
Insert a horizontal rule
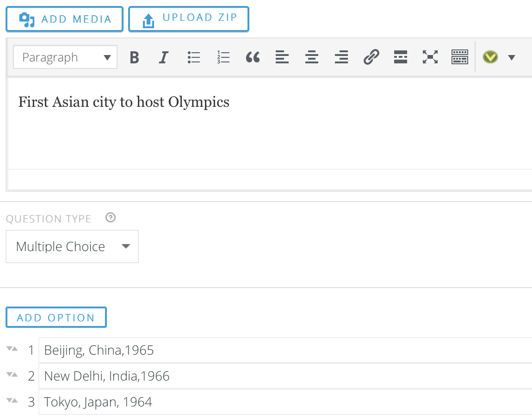click(x=401, y=57)
